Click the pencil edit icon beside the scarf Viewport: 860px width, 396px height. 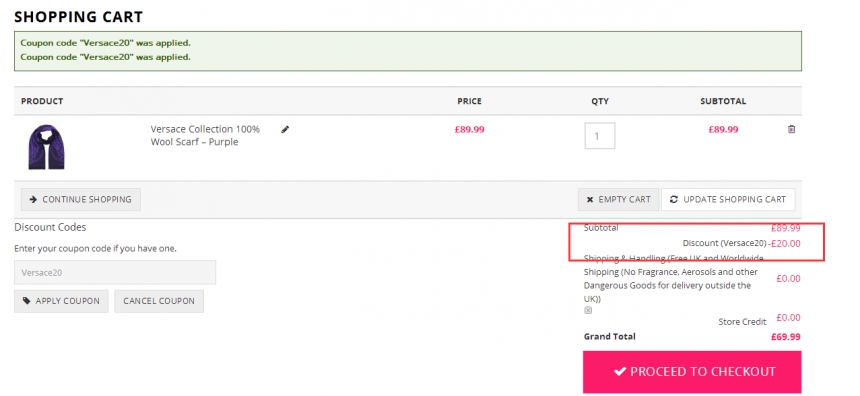285,129
